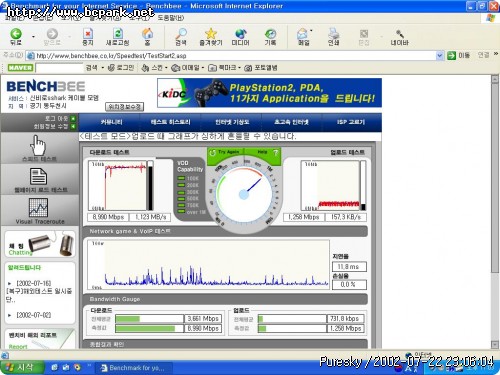Viewport: 500px width, 375px height.
Task: Open the speed test hand-pointer icon
Action: (x=38, y=145)
